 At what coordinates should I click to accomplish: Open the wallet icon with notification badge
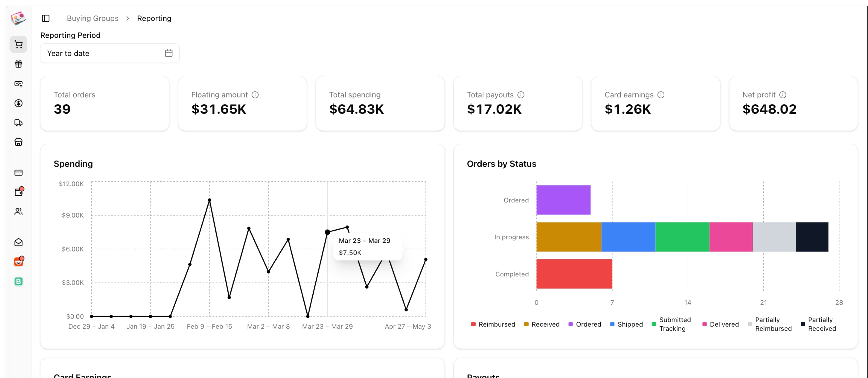19,192
